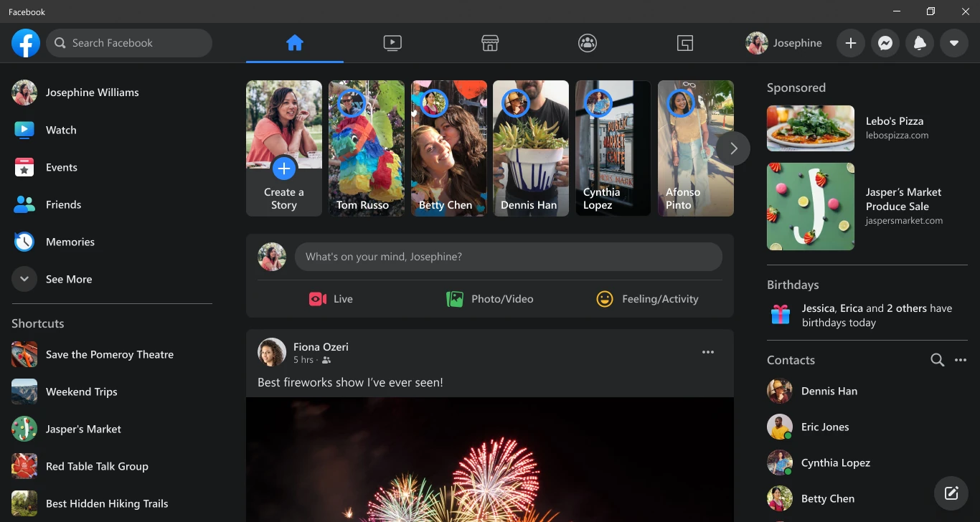Screen dimensions: 980x522
Task: View Cynthia Lopez's story
Action: 613,148
